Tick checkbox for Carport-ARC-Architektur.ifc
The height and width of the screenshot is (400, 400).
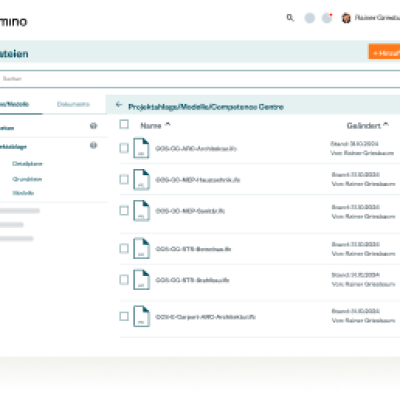(124, 316)
